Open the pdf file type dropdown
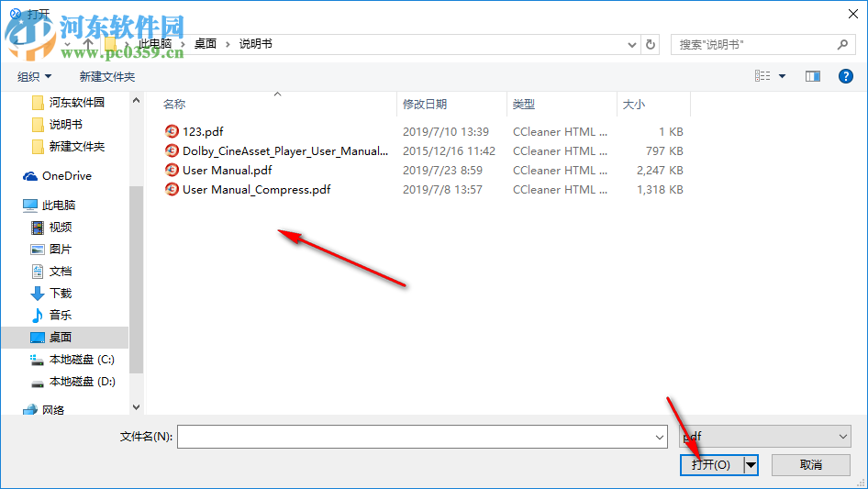This screenshot has height=489, width=868. pos(765,437)
